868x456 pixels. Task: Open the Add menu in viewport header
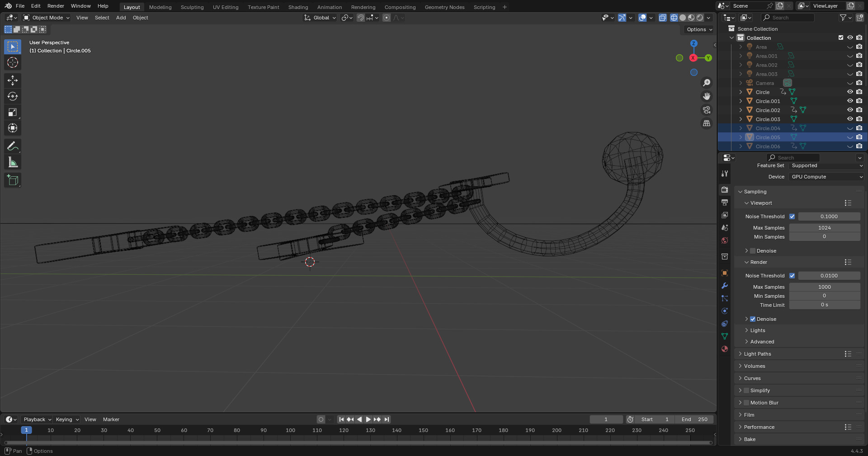121,18
